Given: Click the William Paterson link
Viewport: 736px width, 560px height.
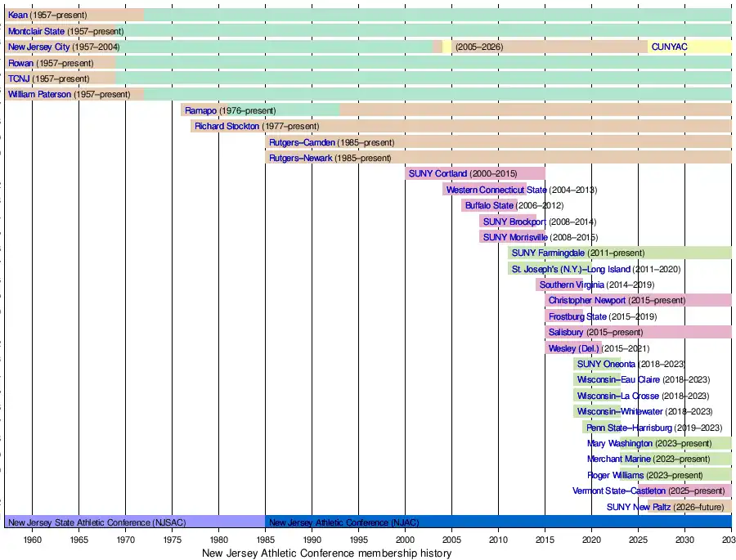Looking at the screenshot, I should 39,95.
